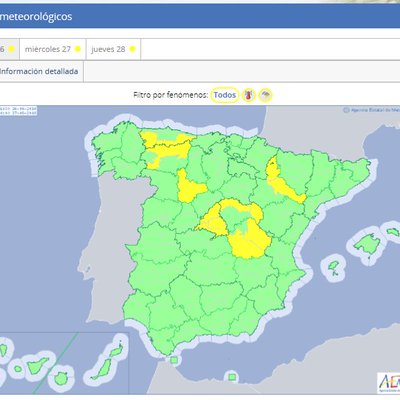Image resolution: width=400 pixels, height=400 pixels.
Task: Switch to the jueves 28 tab
Action: [x=113, y=49]
